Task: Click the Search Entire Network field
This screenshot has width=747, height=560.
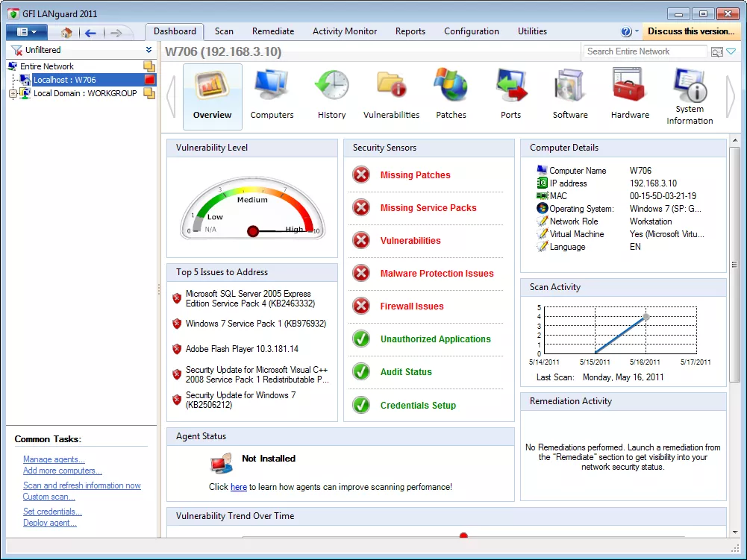Action: click(x=645, y=51)
